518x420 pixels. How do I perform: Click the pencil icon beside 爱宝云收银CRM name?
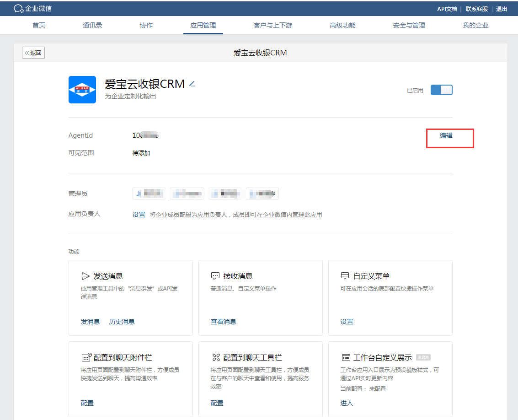192,84
